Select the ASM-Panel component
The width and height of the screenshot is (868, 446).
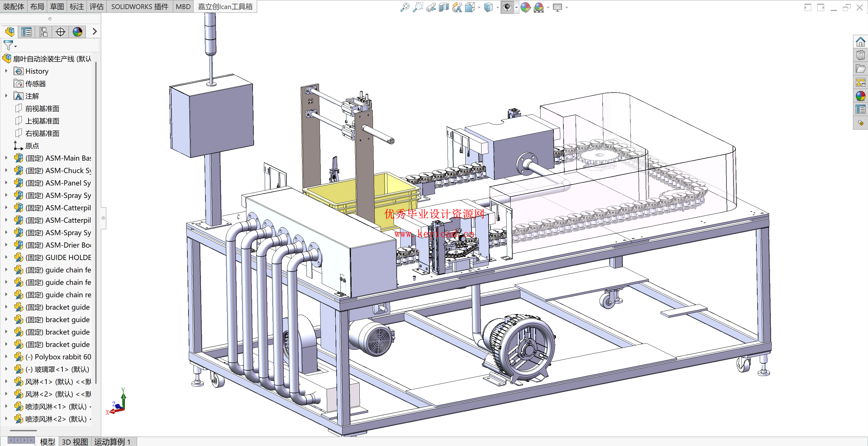[53, 183]
